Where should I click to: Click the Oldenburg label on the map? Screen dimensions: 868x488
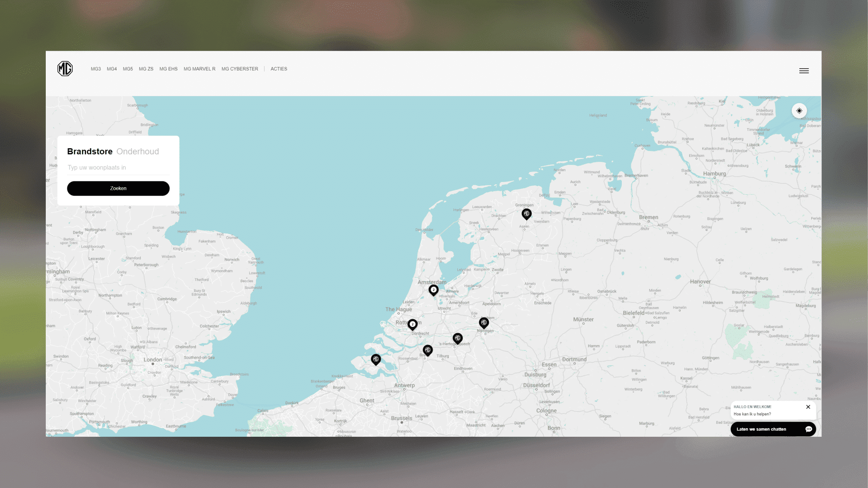[x=616, y=213]
